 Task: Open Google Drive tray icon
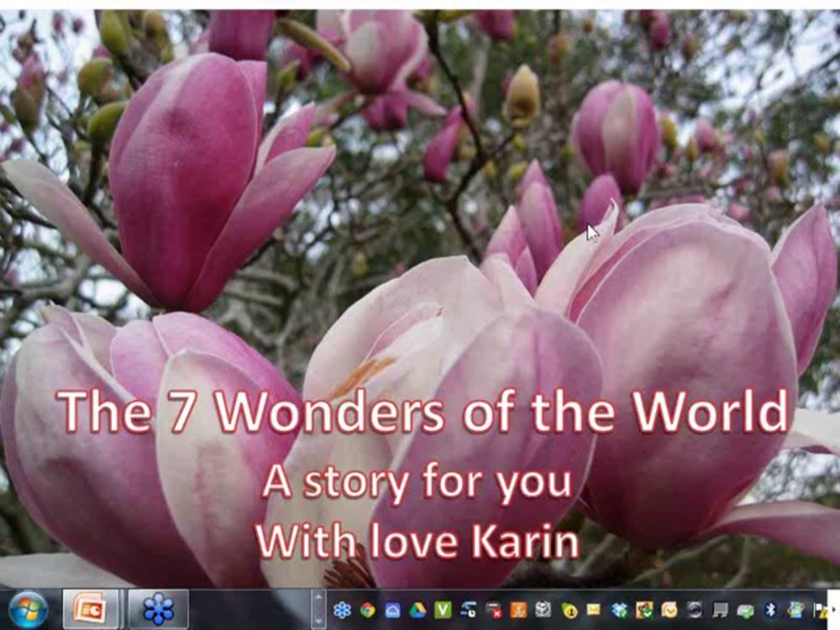pos(417,611)
